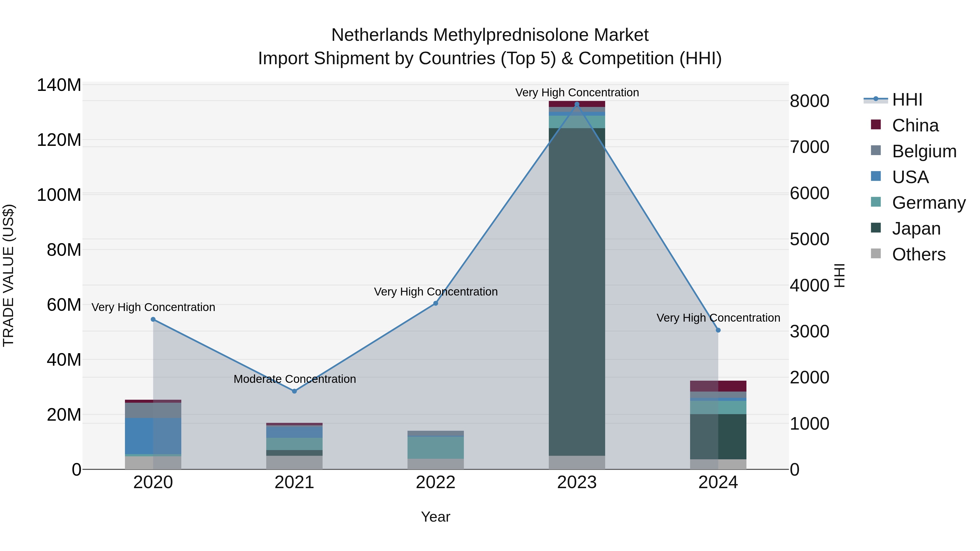Viewport: 980px width, 551px height.
Task: Click the Germany segment of the 2023 bar
Action: coord(577,122)
